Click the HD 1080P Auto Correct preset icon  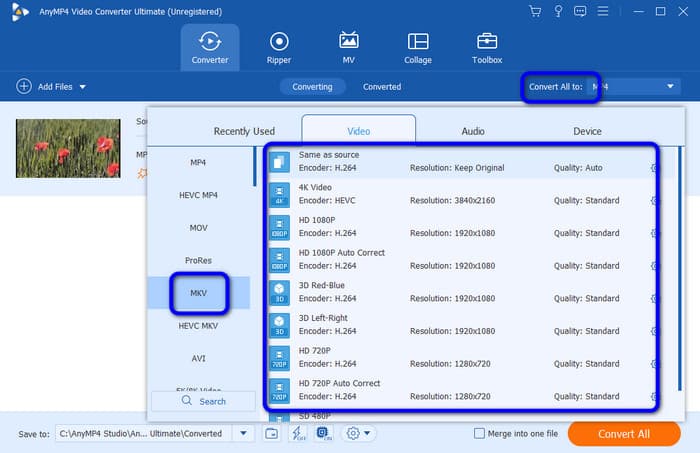tap(279, 259)
